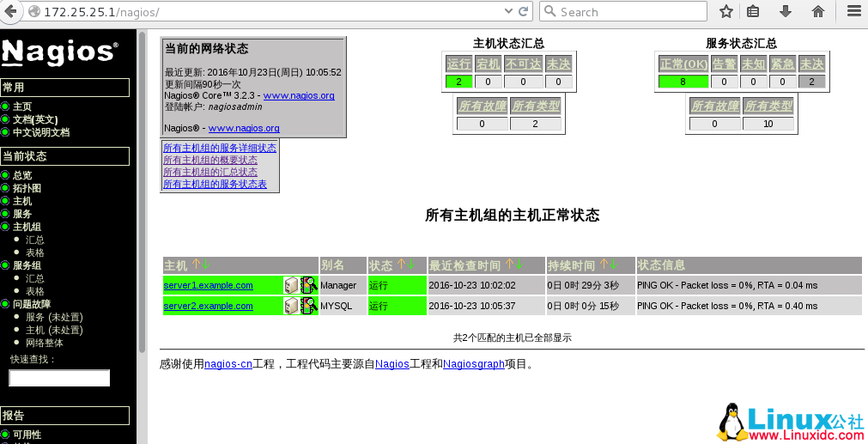The image size is (868, 444).
Task: Open the server1.example.com host link
Action: [208, 285]
